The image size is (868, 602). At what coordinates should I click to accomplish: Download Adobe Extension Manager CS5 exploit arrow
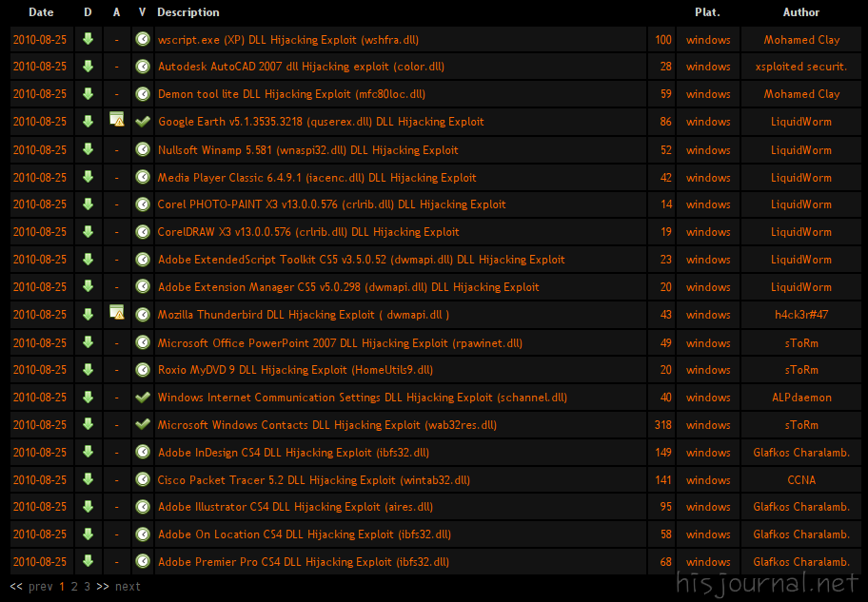coord(88,286)
